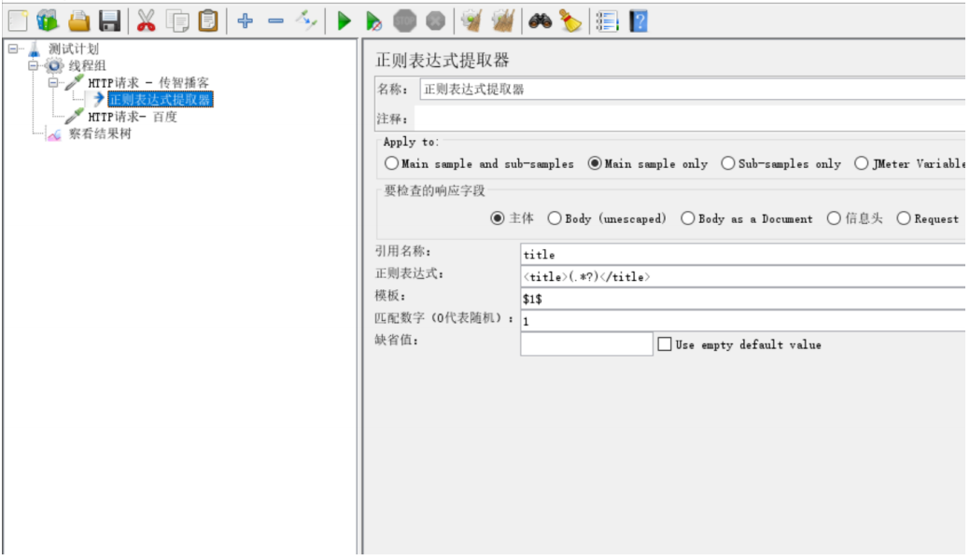970x560 pixels.
Task: Copy the selected element with Copy icon
Action: 177,21
